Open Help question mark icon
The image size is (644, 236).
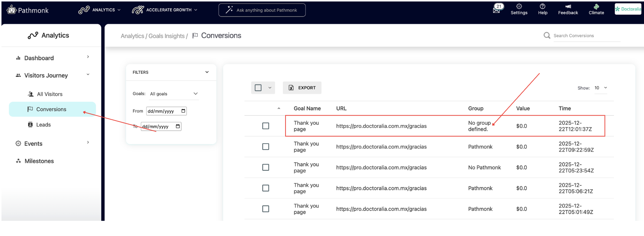pos(543,6)
